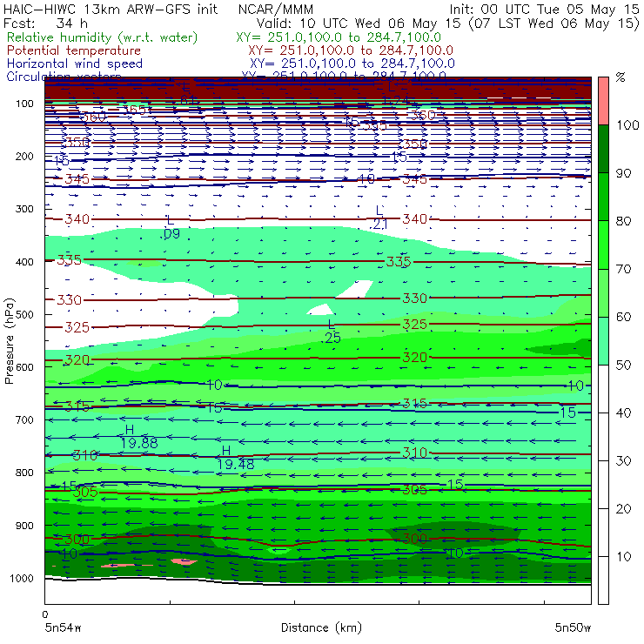This screenshot has width=644, height=644.
Task: Click the colorbar tick label '20'
Action: [x=623, y=509]
